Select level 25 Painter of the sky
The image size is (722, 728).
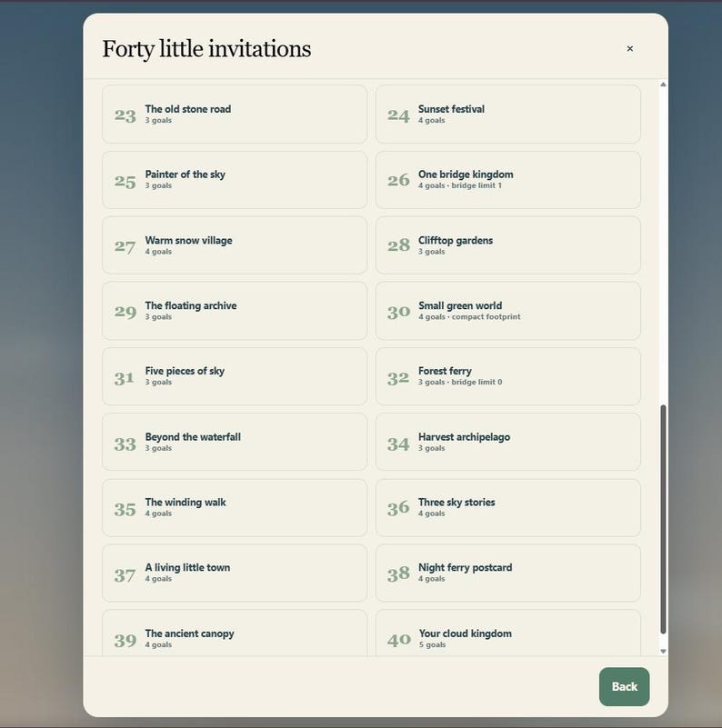[x=235, y=180]
